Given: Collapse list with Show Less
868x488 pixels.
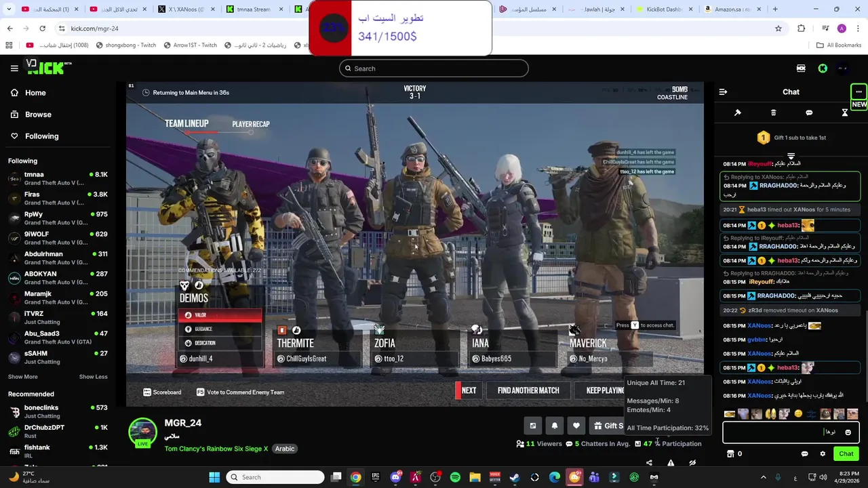Looking at the screenshot, I should (x=94, y=377).
